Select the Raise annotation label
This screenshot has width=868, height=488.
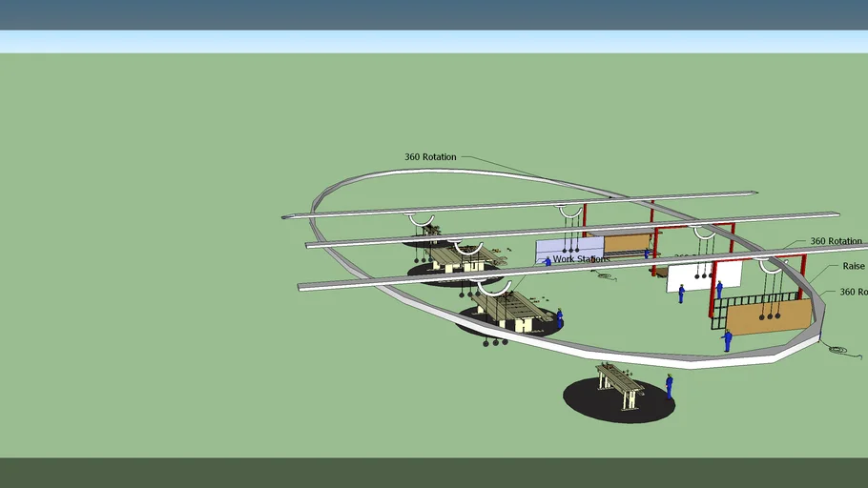click(x=853, y=267)
